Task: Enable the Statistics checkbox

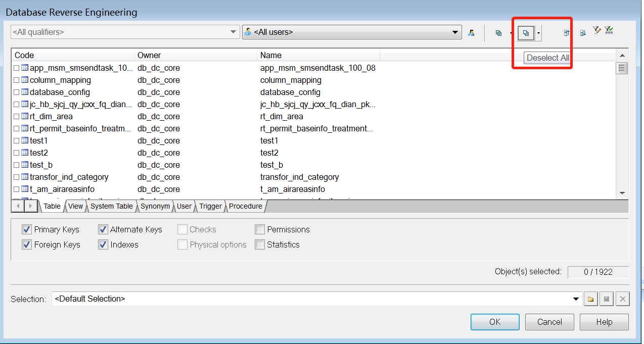Action: click(x=260, y=244)
